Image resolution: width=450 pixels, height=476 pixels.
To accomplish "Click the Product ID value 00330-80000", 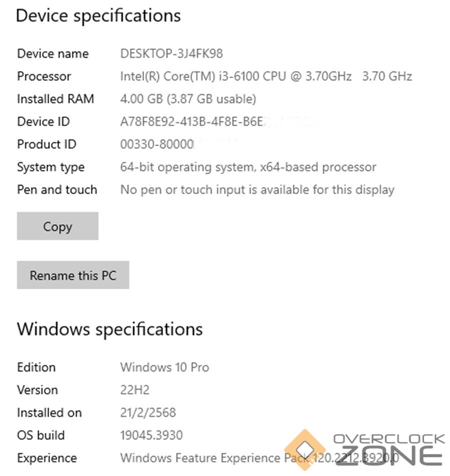I will point(157,145).
